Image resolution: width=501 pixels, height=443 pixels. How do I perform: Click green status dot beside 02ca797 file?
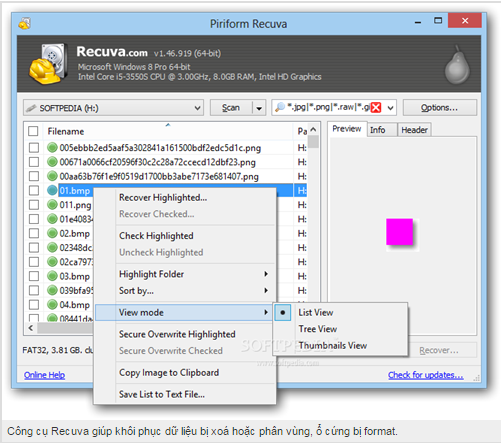point(52,262)
